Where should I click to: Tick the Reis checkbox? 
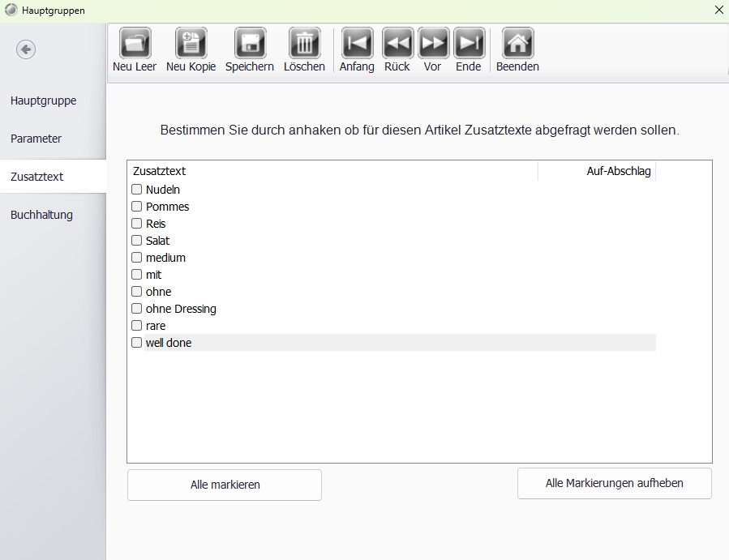137,224
